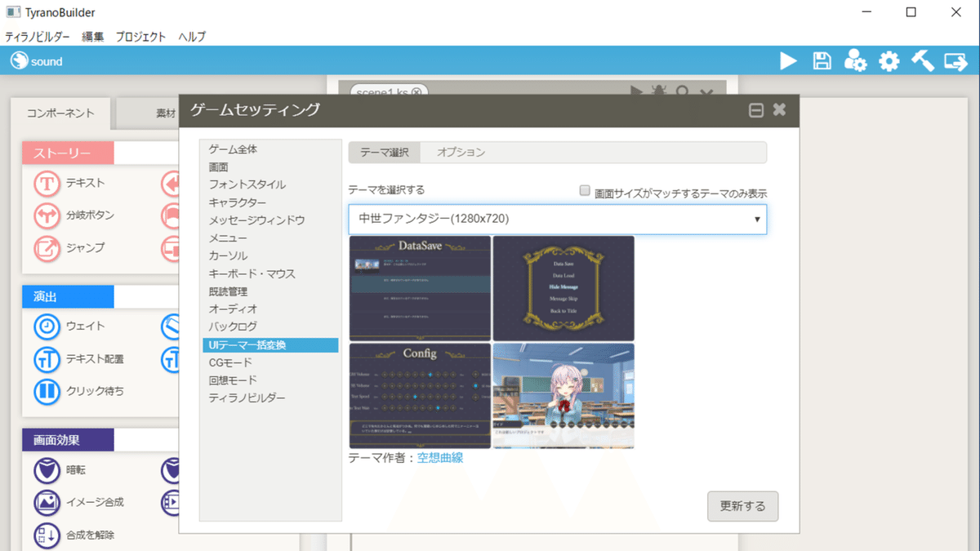Toggle 画面サイズがマッチするテーマのみ表示 checkbox

click(585, 190)
